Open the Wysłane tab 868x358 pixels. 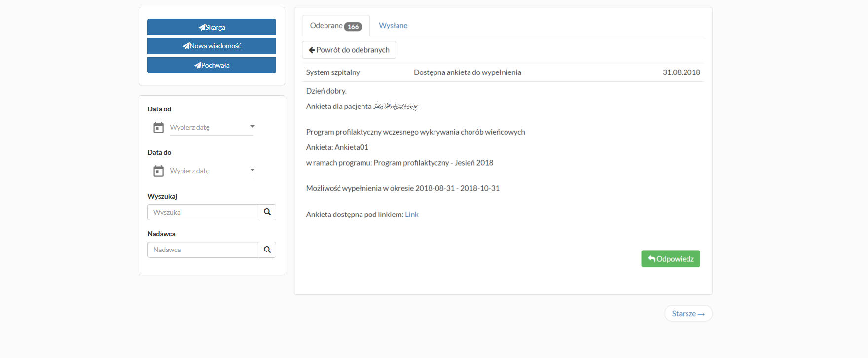(x=393, y=26)
